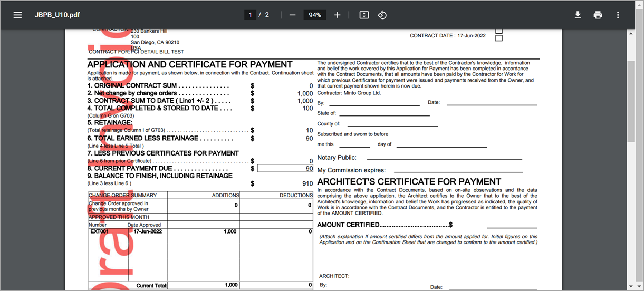Image resolution: width=644 pixels, height=291 pixels.
Task: Open the PDF viewer sidebar menu
Action: coord(17,15)
